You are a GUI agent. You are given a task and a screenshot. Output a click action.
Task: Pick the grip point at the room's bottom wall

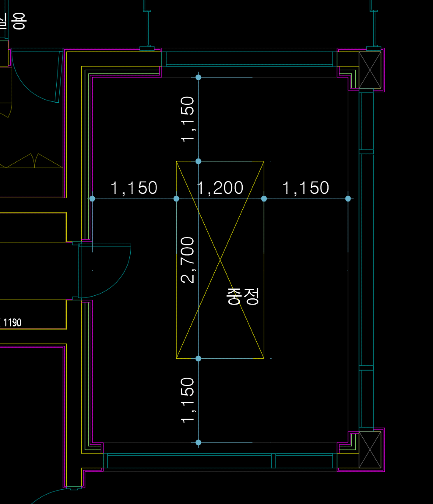tap(198, 442)
